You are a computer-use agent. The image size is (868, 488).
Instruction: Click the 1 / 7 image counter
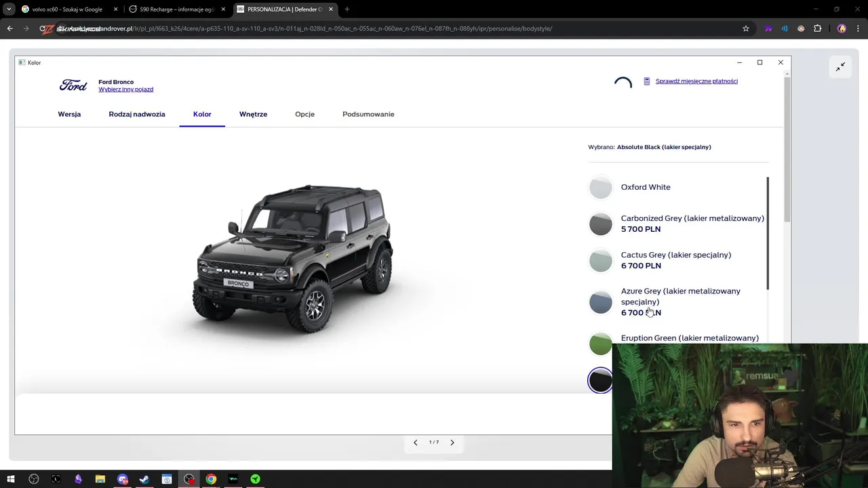(x=434, y=443)
